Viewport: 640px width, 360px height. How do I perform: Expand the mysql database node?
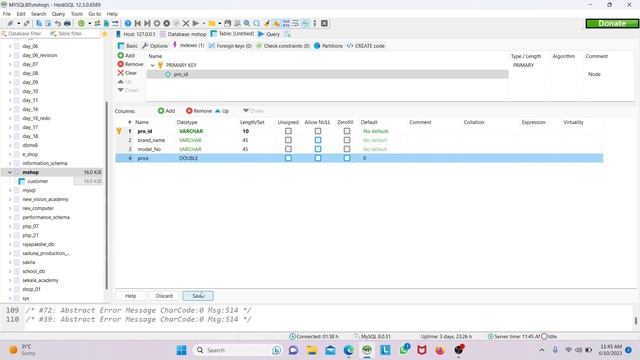click(10, 190)
